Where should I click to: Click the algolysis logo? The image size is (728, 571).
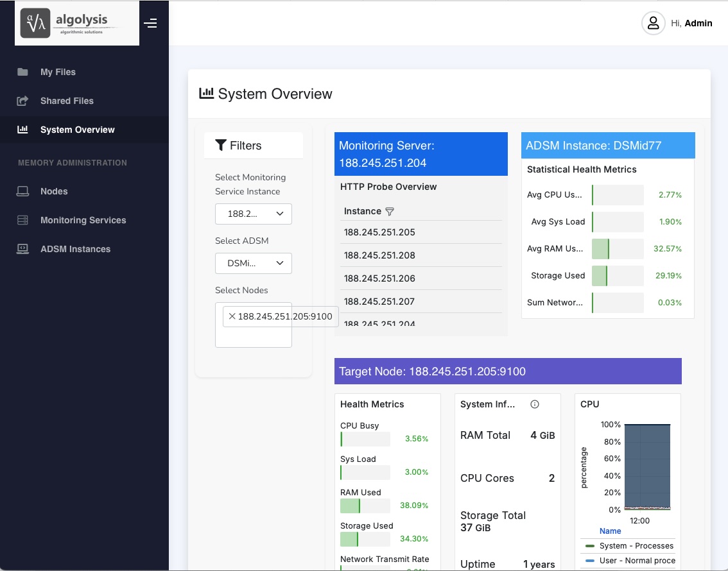click(77, 23)
